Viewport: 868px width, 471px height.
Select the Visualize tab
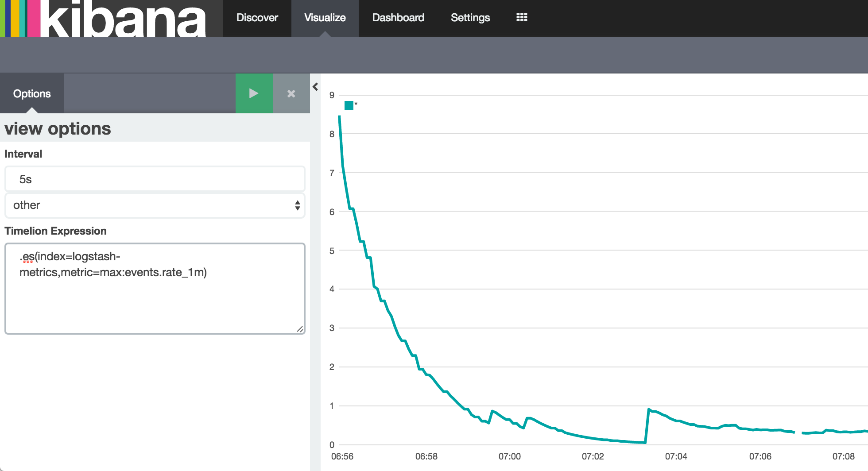[325, 18]
